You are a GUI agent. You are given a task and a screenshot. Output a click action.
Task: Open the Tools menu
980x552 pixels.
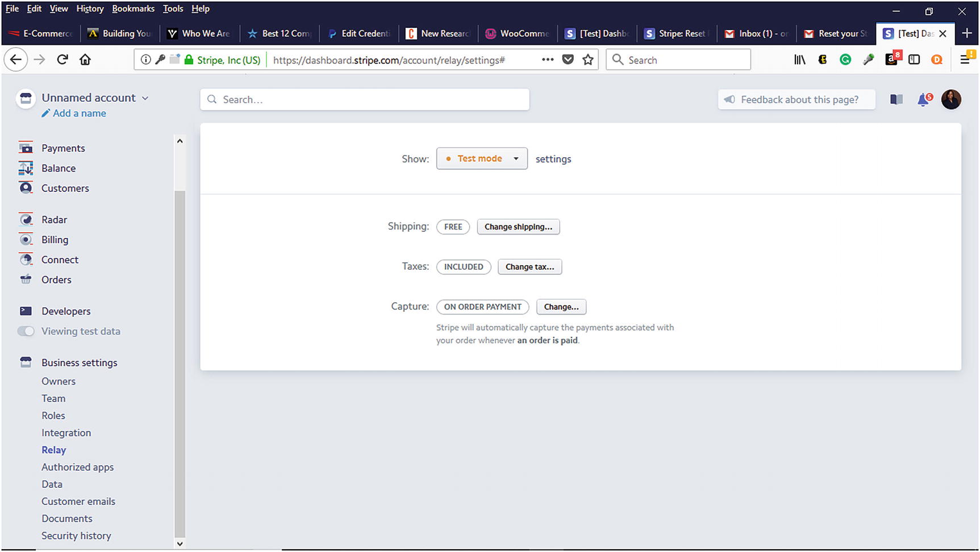[173, 9]
